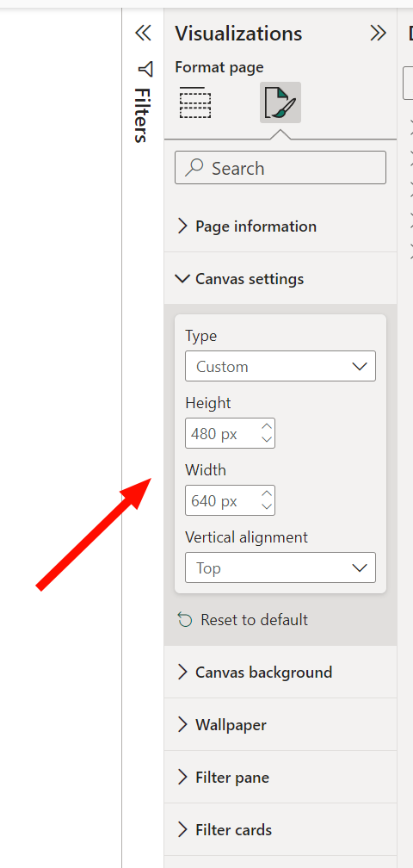Click Reset to default link

pos(255,619)
